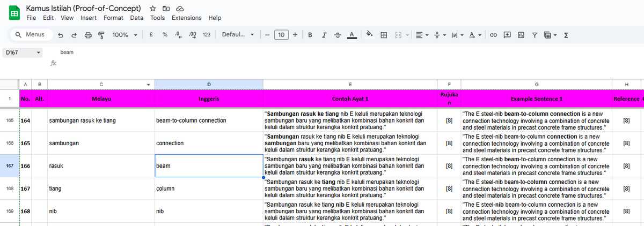Viewport: 644px width, 226px height.
Task: Open the text wrapping dropdown
Action: tap(457, 35)
